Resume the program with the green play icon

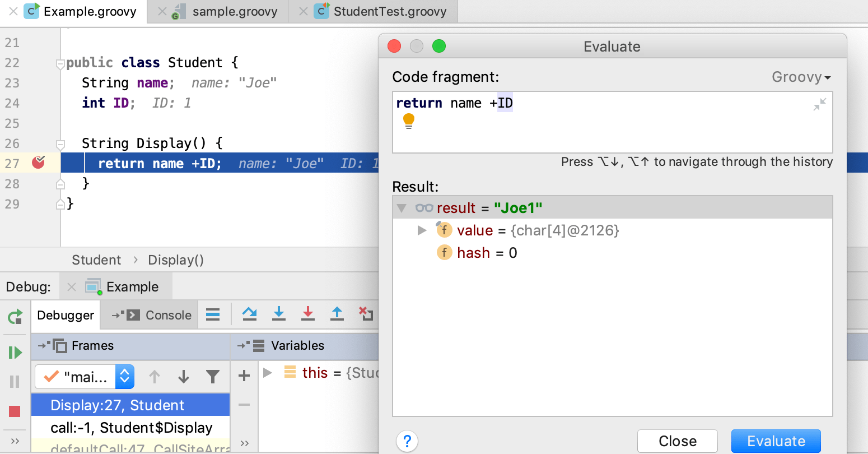coord(15,352)
